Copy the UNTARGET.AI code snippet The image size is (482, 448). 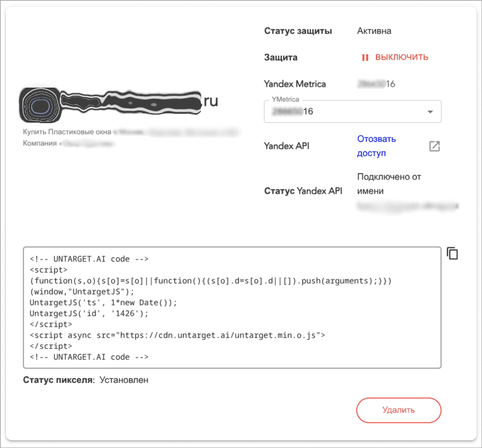tap(453, 253)
